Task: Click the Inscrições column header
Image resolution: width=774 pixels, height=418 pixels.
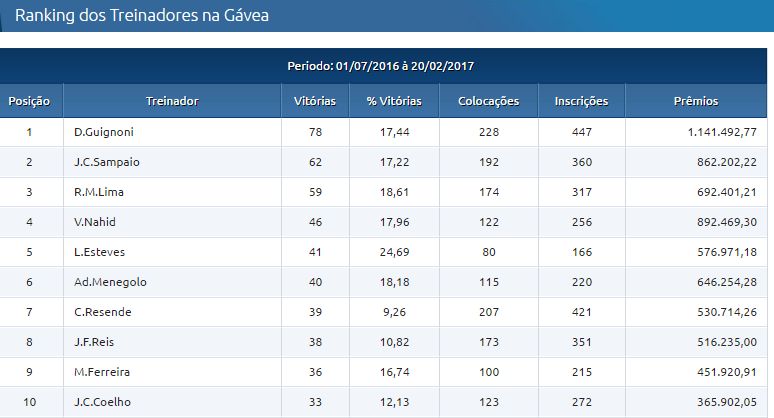Action: (x=581, y=101)
